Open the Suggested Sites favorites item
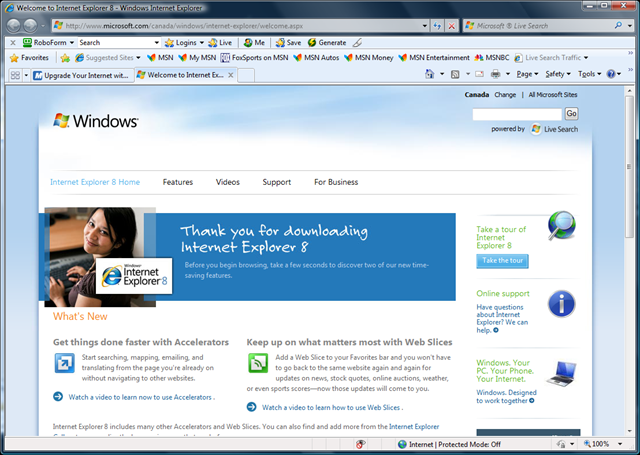Viewport: 640px width, 455px height. point(107,58)
